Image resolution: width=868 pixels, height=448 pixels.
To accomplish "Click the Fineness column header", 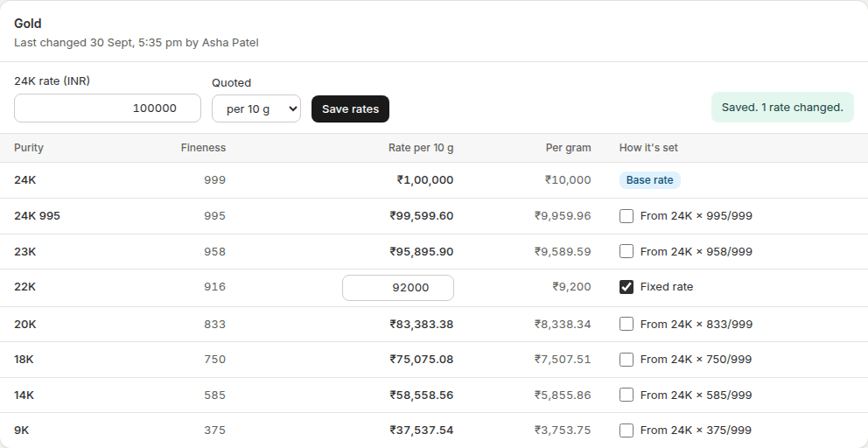I will tap(203, 148).
